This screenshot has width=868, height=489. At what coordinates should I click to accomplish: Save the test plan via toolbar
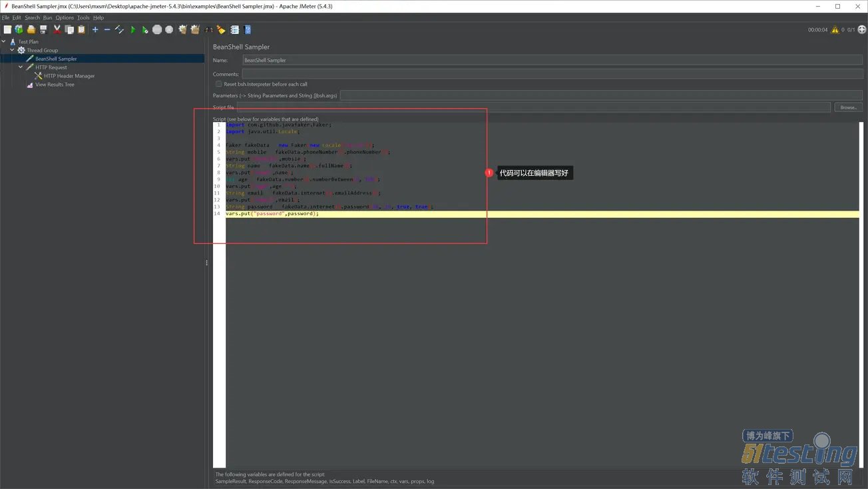(43, 29)
